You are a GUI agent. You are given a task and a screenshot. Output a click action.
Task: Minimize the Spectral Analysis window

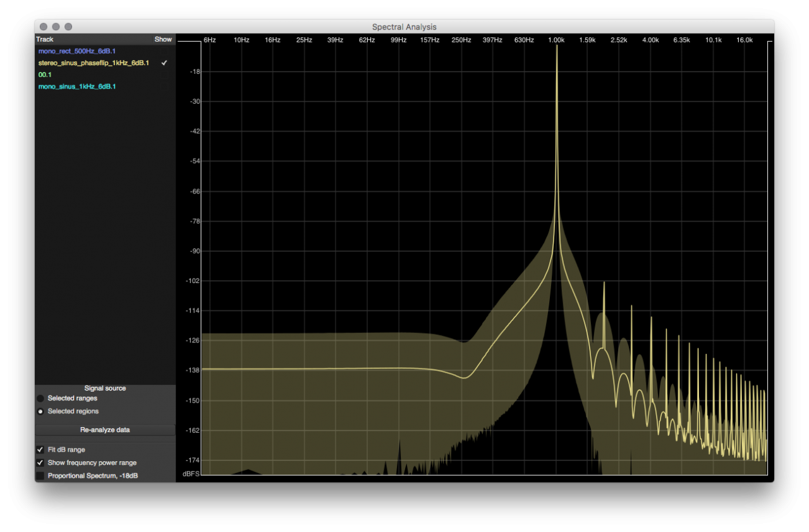click(56, 27)
